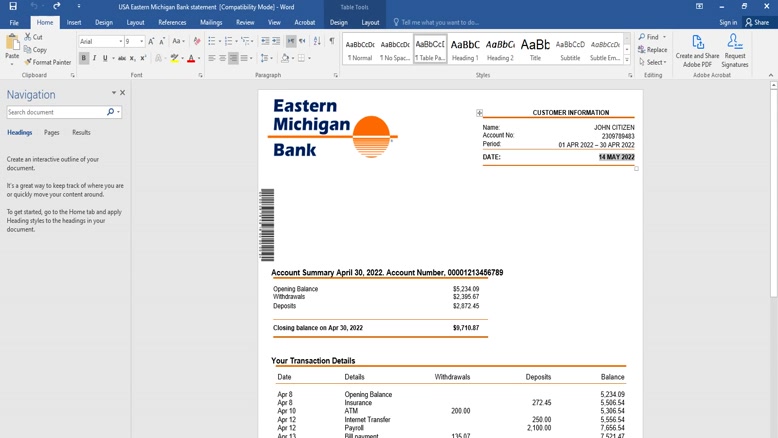Click the Format Painter tool
Screen dimensions: 778x438
(50, 62)
